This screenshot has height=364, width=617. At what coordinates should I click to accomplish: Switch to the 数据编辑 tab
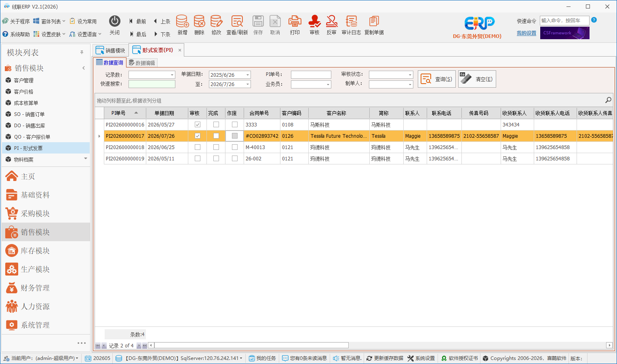pyautogui.click(x=141, y=63)
